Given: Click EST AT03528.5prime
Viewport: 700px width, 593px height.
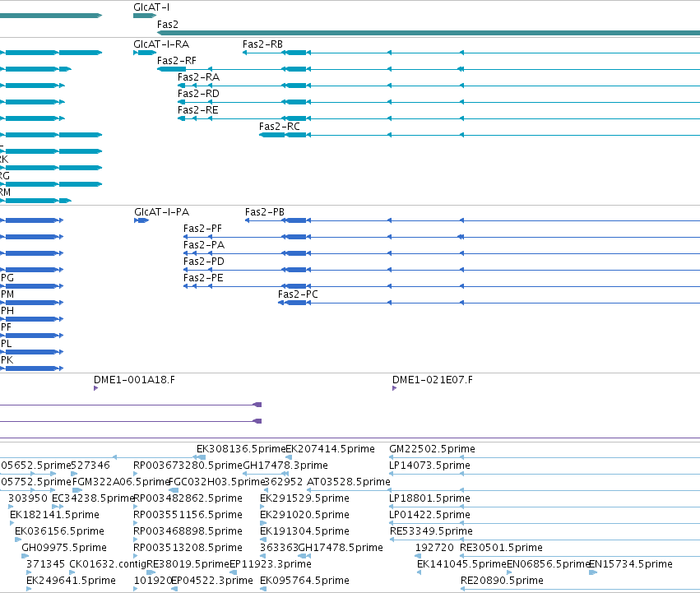Looking at the screenshot, I should [349, 482].
